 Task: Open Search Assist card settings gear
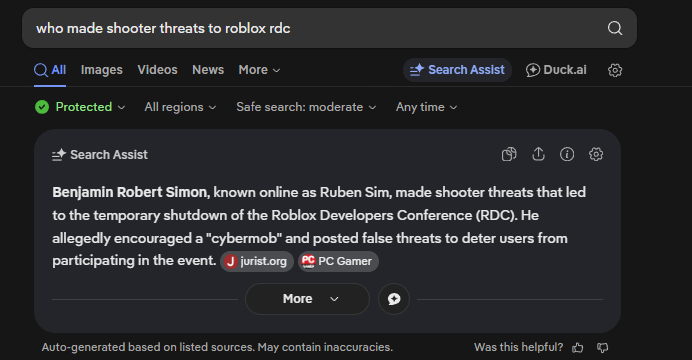tap(596, 154)
